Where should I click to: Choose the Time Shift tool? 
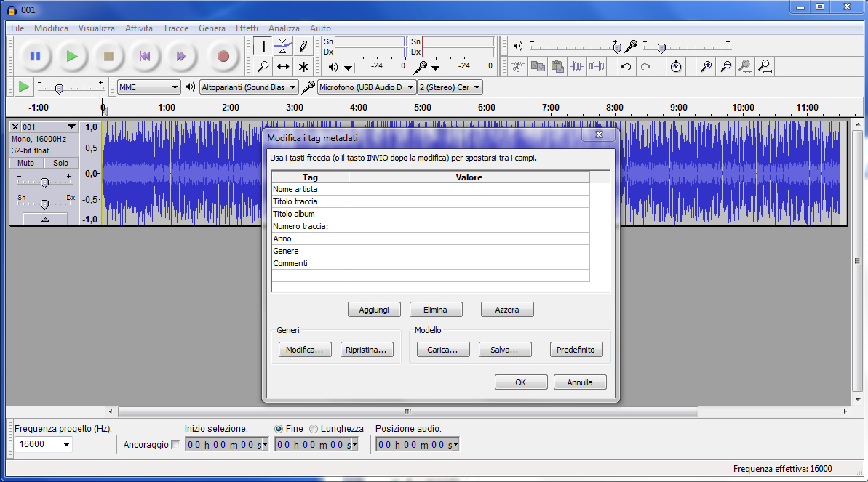[x=283, y=67]
